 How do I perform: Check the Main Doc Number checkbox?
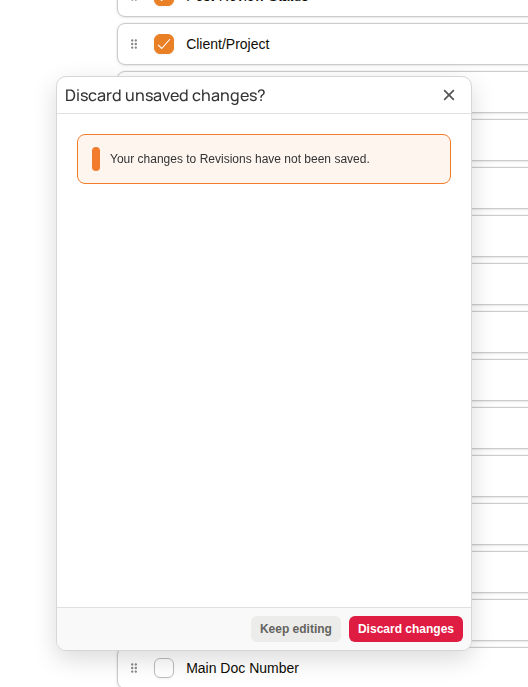click(x=164, y=668)
